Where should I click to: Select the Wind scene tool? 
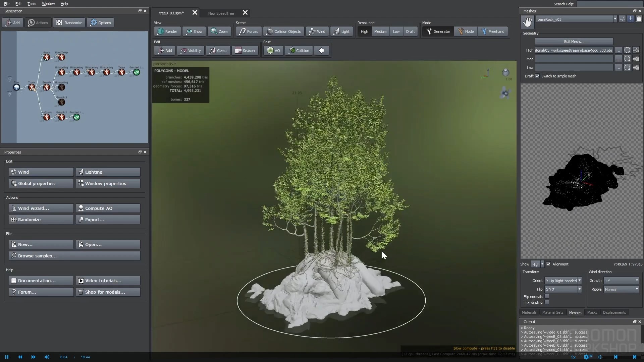coord(317,31)
